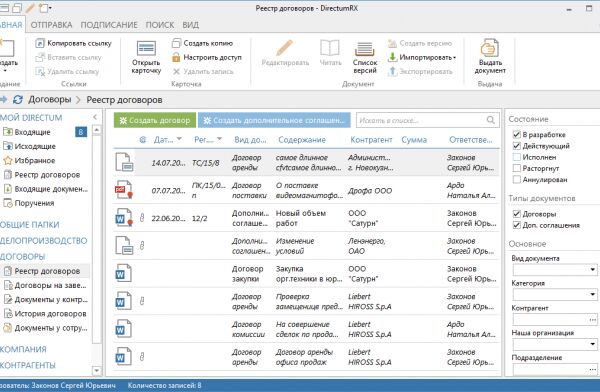This screenshot has height=392, width=600.
Task: Open Категория dropdown
Action: (593, 294)
